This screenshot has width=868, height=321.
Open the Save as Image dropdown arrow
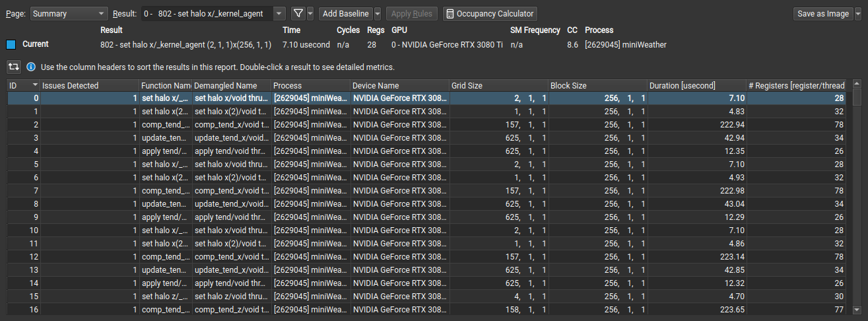coord(858,13)
